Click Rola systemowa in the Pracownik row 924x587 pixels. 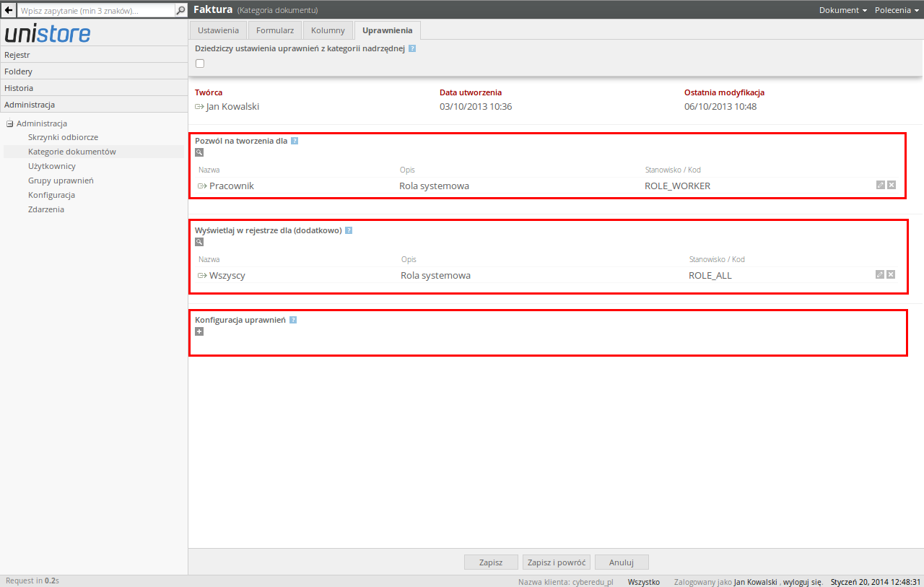pos(434,186)
